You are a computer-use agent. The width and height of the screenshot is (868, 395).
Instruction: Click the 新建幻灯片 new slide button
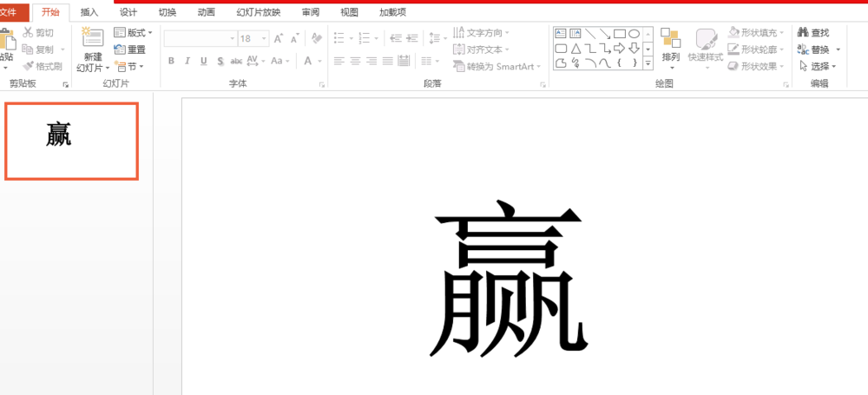coord(93,49)
